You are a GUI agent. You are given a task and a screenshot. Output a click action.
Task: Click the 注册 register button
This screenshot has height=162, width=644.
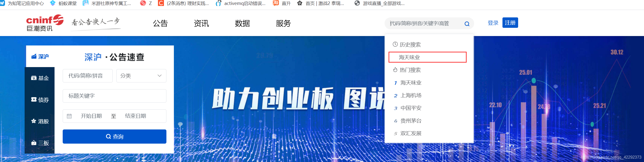(x=510, y=23)
